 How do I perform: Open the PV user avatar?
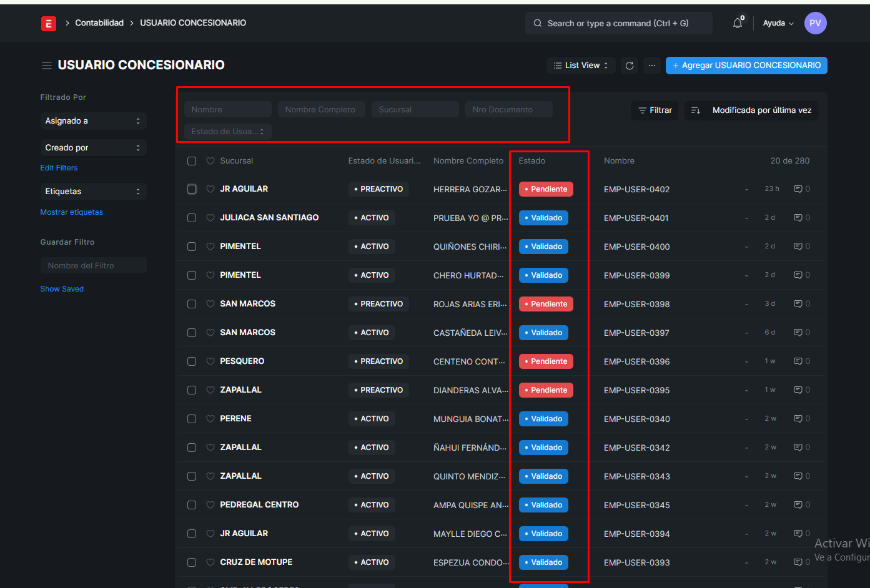coord(815,23)
